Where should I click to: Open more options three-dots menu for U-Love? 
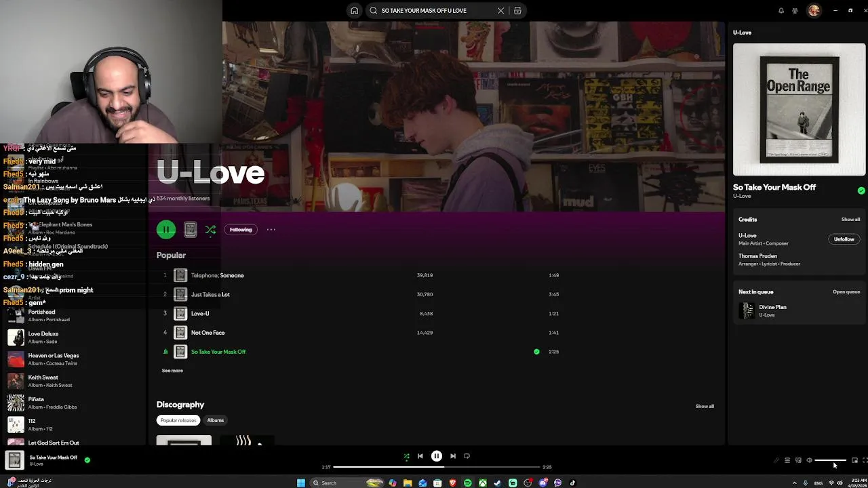point(271,230)
